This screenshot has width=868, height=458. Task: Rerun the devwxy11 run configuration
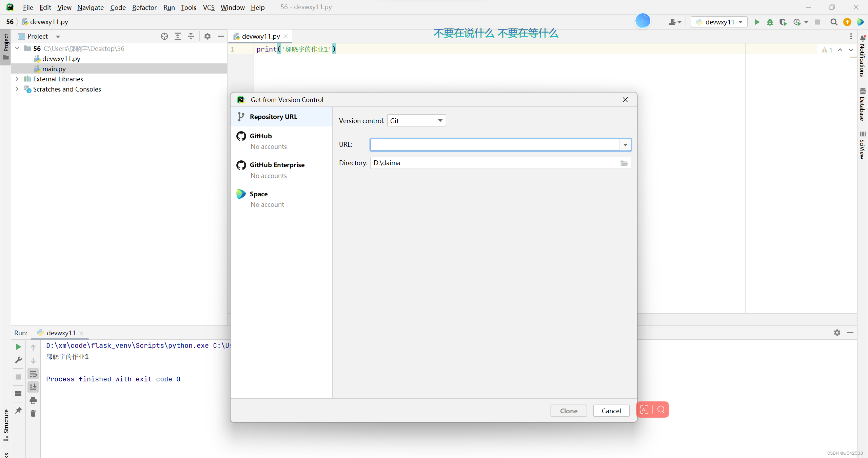click(18, 346)
